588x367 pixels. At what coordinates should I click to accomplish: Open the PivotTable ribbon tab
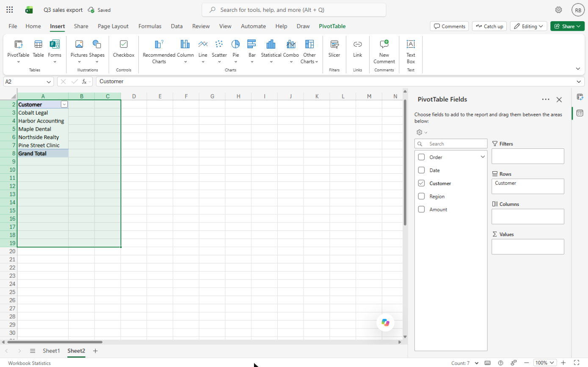[x=332, y=26]
